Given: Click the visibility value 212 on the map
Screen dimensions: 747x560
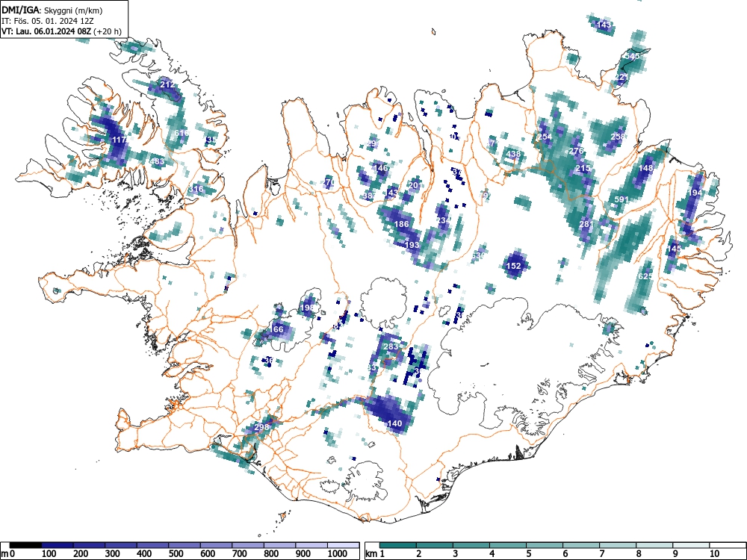Looking at the screenshot, I should click(167, 84).
